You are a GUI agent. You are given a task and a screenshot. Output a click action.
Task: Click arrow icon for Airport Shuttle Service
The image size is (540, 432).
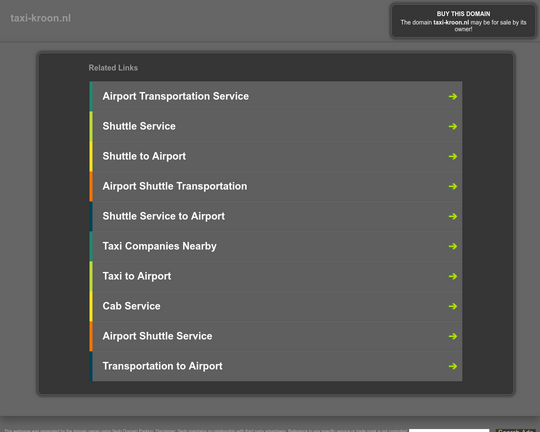coord(453,336)
